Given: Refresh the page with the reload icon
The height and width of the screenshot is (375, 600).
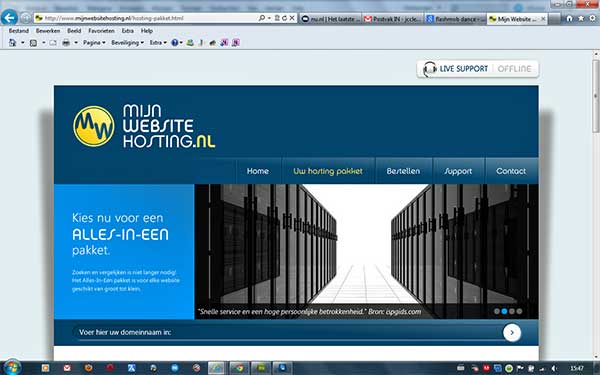Looking at the screenshot, I should (284, 18).
